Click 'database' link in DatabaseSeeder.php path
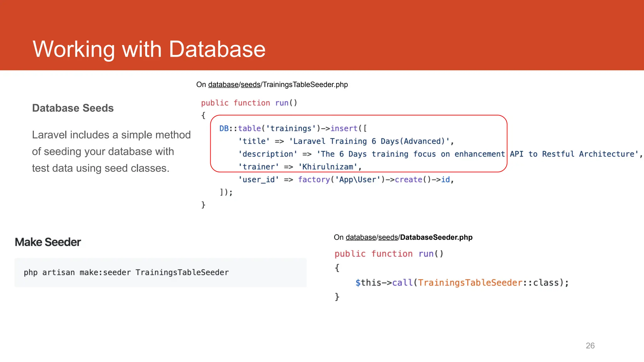The width and height of the screenshot is (644, 362). (361, 237)
